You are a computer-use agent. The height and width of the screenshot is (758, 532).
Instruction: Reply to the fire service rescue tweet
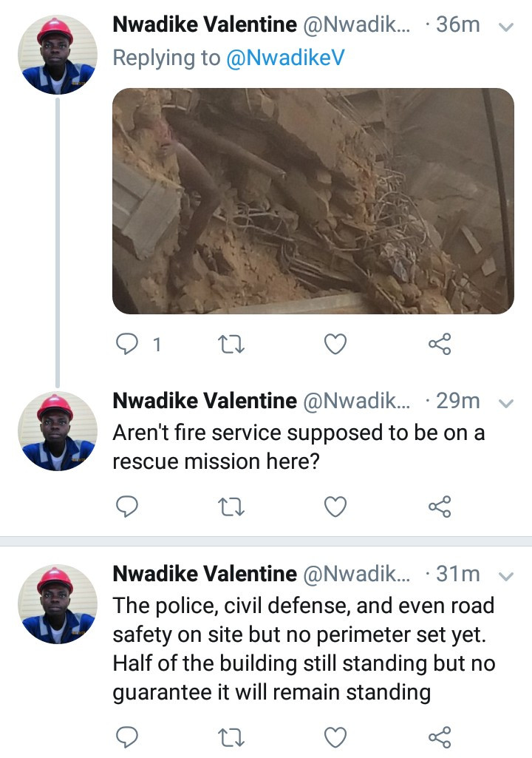(127, 507)
